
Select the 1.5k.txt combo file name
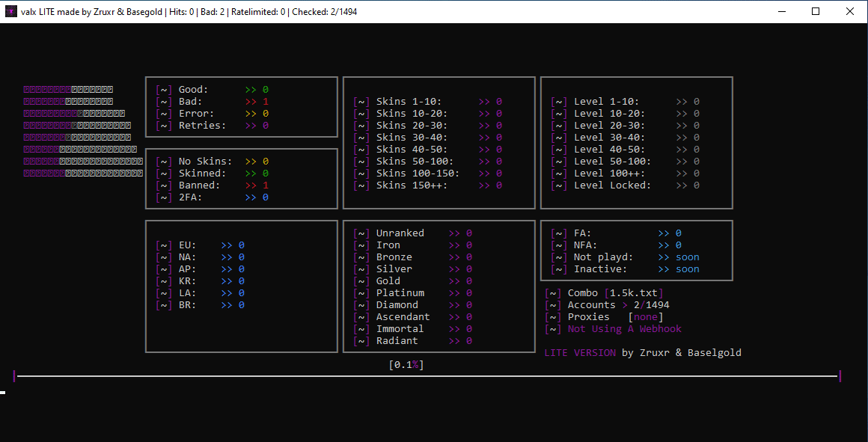(x=635, y=293)
